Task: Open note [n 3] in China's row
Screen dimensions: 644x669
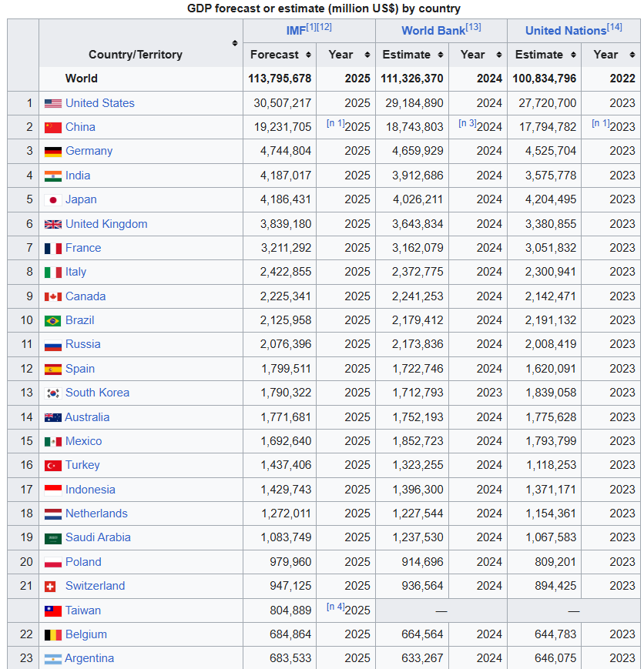Action: [467, 123]
